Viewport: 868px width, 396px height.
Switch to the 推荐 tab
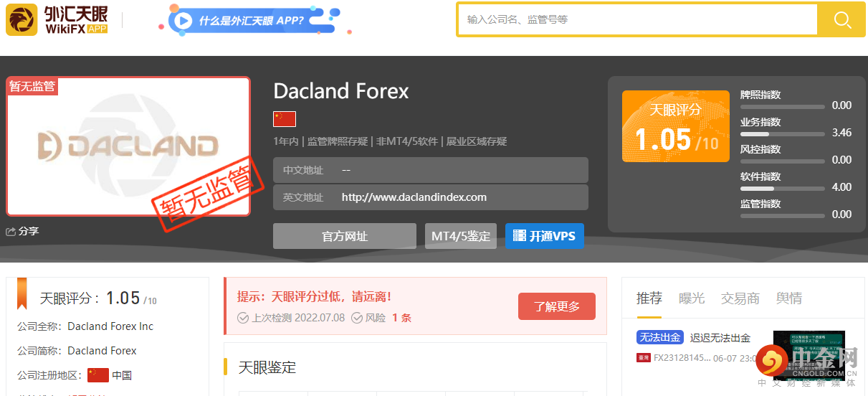(649, 298)
